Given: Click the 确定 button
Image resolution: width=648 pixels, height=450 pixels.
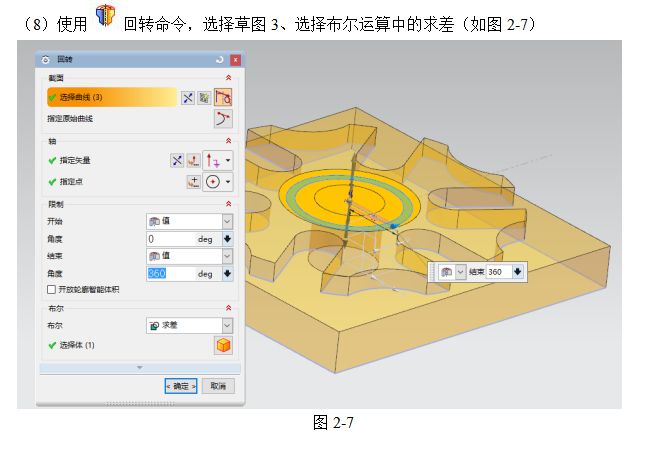Looking at the screenshot, I should [x=181, y=386].
